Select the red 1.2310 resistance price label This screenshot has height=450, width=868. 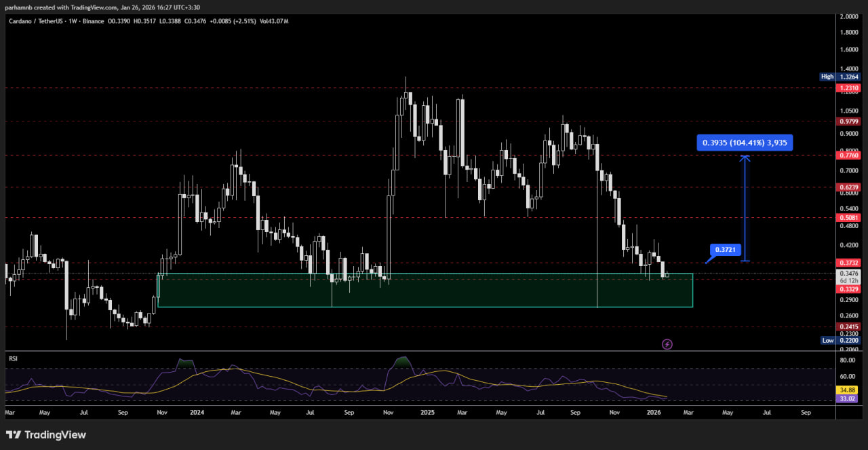(x=849, y=88)
